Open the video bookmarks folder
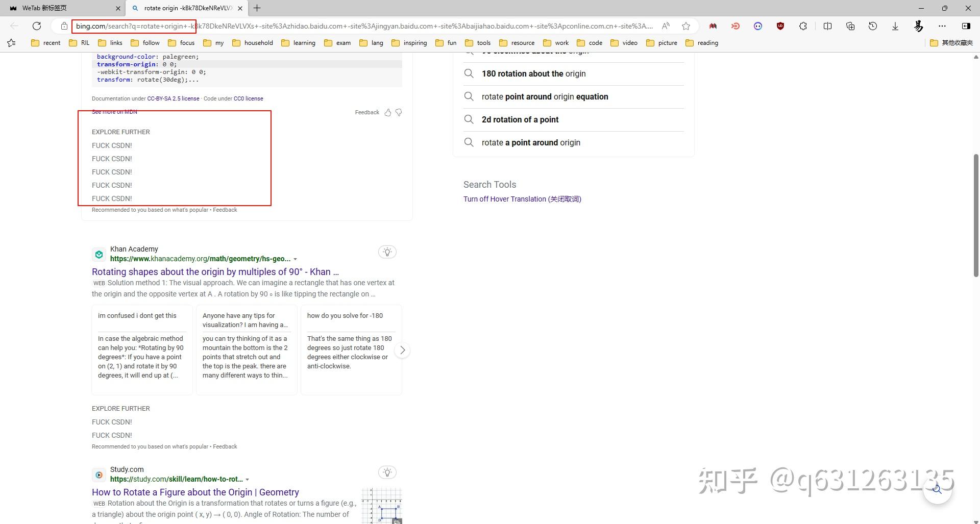Viewport: 980px width, 524px height. click(624, 43)
